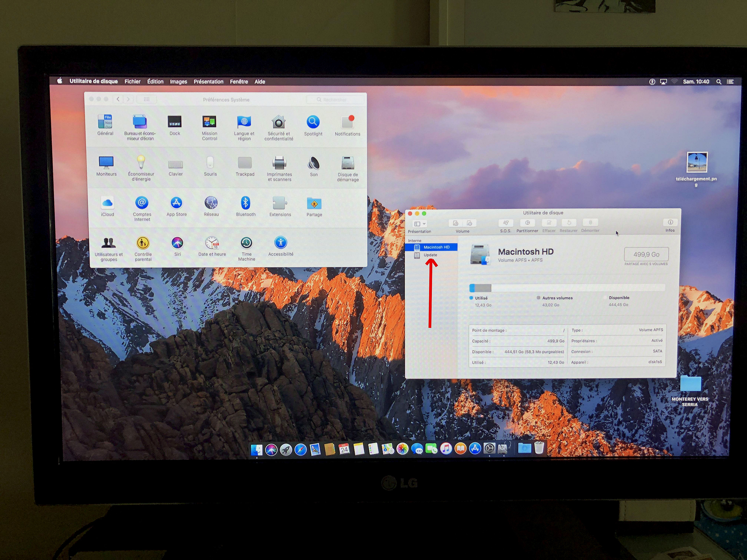Open Spotlight search in menu bar
The height and width of the screenshot is (560, 747).
[719, 82]
